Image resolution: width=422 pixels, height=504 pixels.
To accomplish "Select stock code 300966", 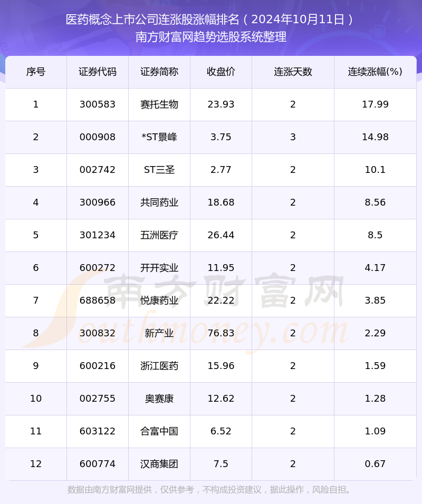I will pos(98,202).
